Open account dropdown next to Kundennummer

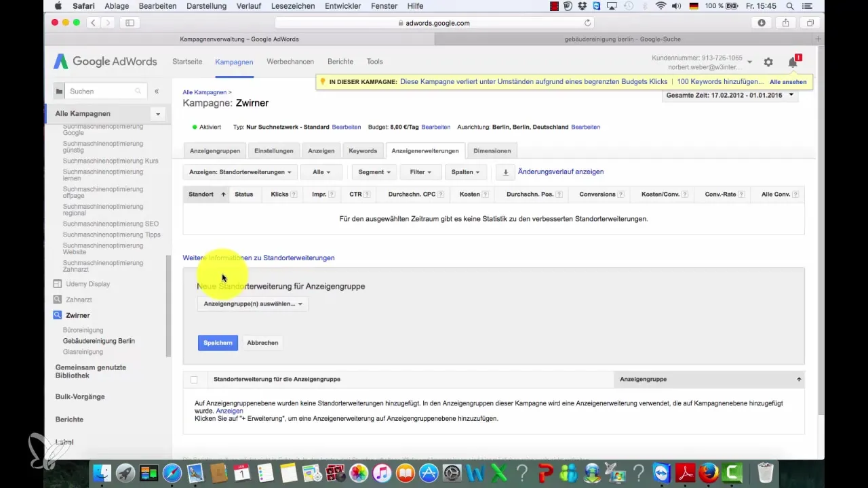pos(749,62)
